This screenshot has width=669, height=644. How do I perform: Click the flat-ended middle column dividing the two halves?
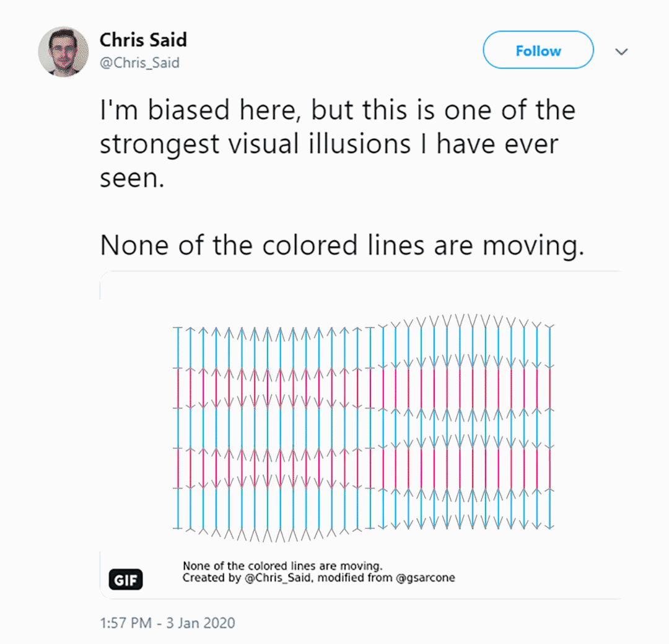pos(370,428)
